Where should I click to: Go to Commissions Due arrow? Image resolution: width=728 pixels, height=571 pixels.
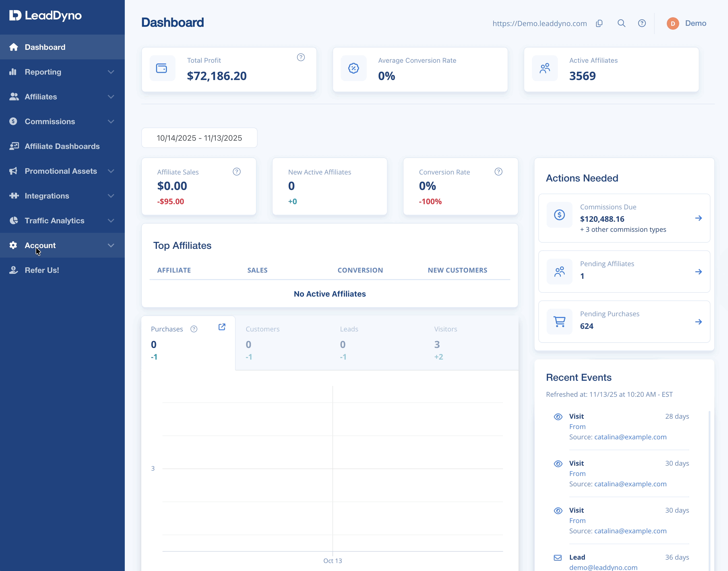pyautogui.click(x=699, y=218)
